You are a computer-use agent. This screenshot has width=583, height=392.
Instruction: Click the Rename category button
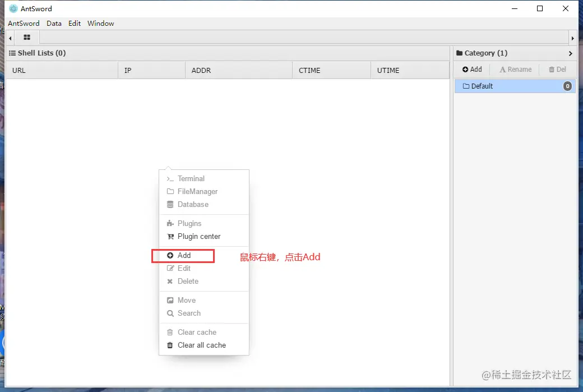(515, 70)
